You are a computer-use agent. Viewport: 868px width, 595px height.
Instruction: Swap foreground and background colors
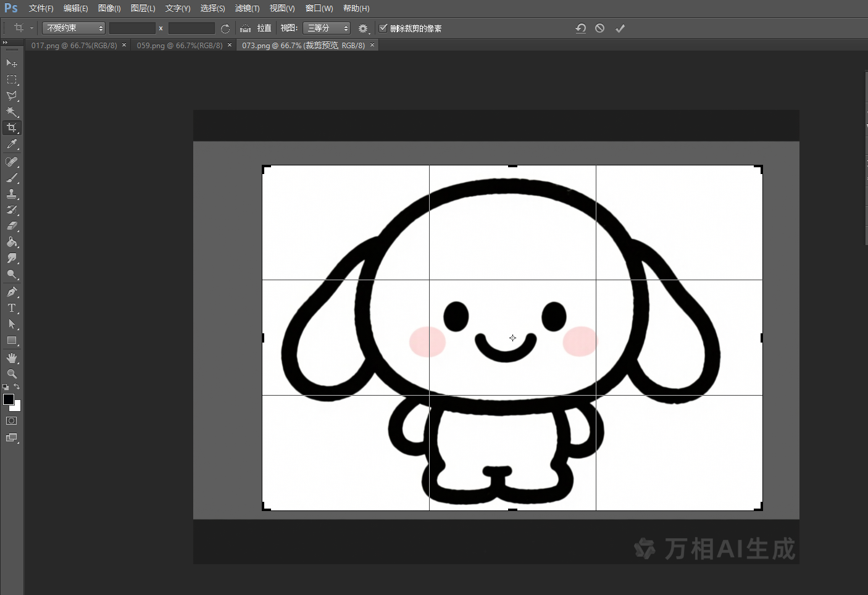tap(17, 386)
